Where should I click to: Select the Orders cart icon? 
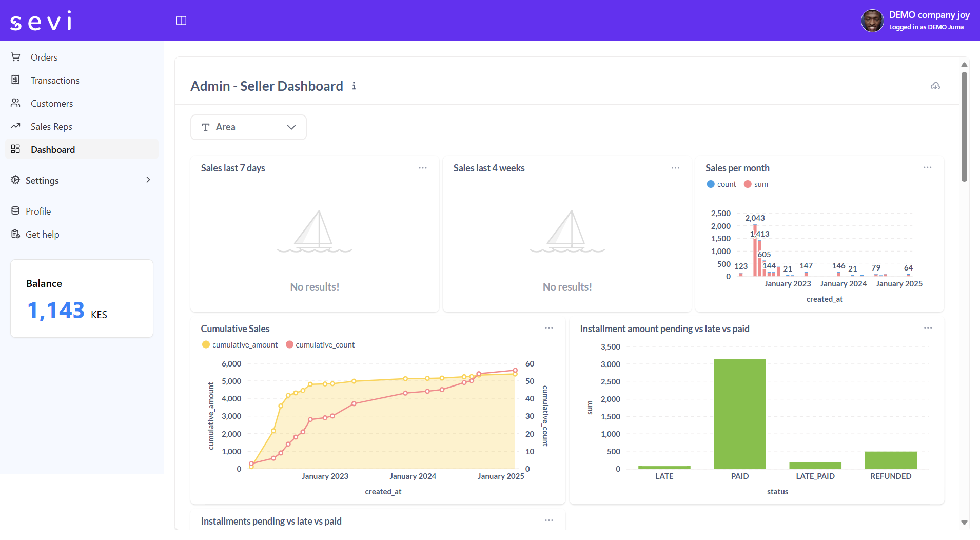point(15,57)
